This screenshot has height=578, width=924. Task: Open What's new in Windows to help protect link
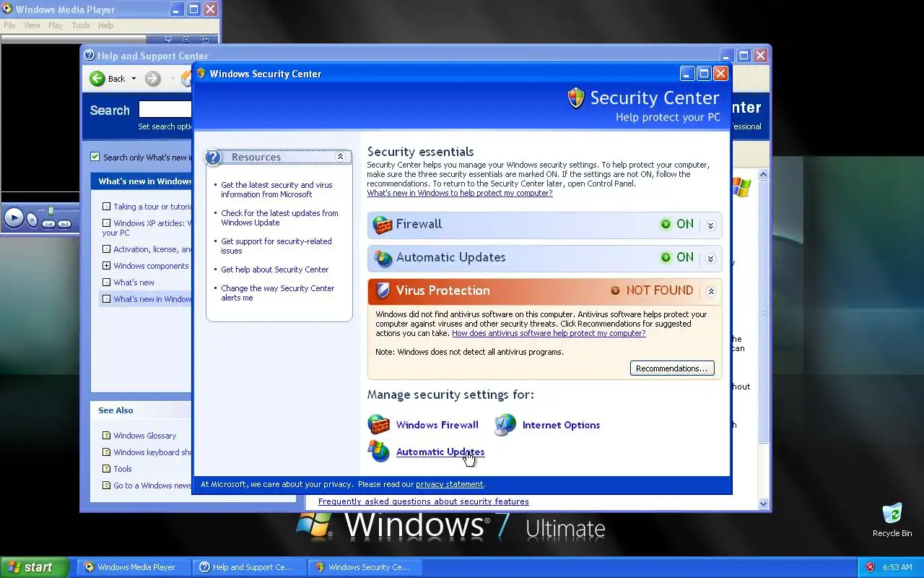[460, 193]
